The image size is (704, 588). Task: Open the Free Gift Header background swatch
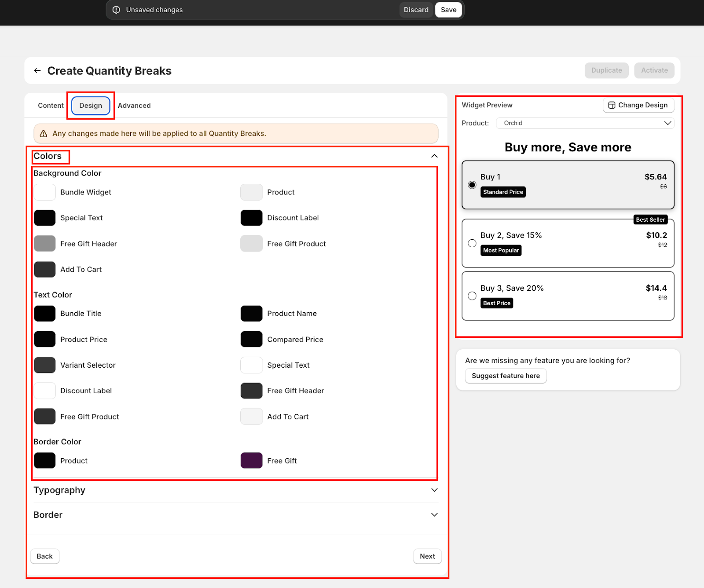coord(45,244)
